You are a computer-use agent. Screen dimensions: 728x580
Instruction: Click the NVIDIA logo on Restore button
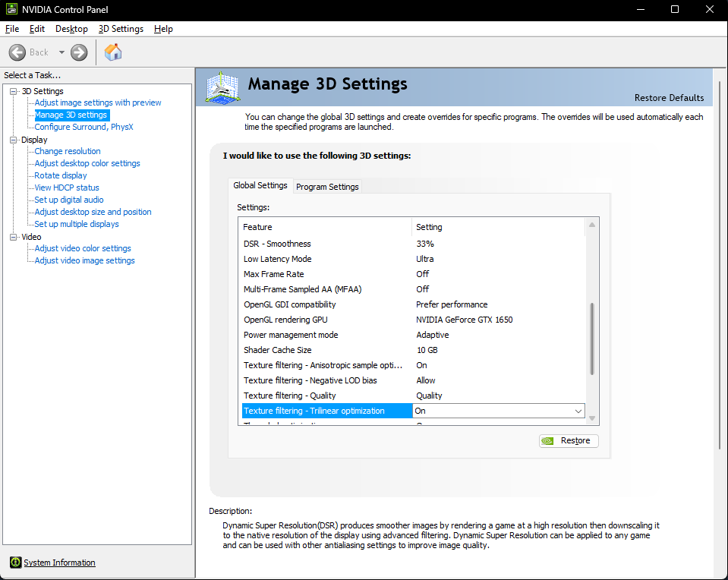pos(548,440)
